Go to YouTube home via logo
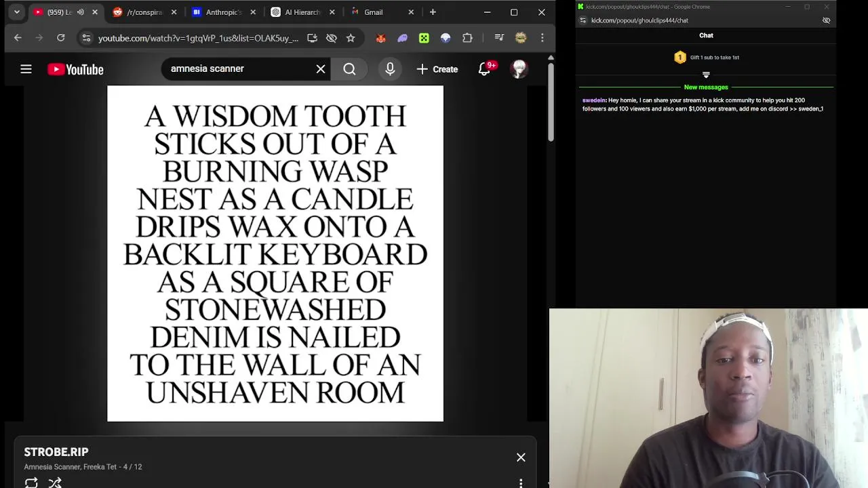This screenshot has height=488, width=868. coord(75,69)
